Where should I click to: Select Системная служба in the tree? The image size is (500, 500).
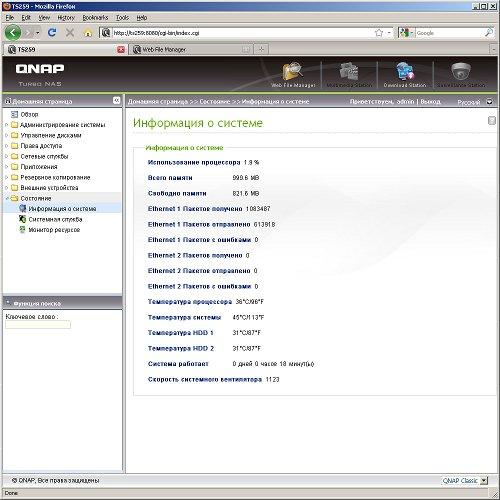coord(55,219)
